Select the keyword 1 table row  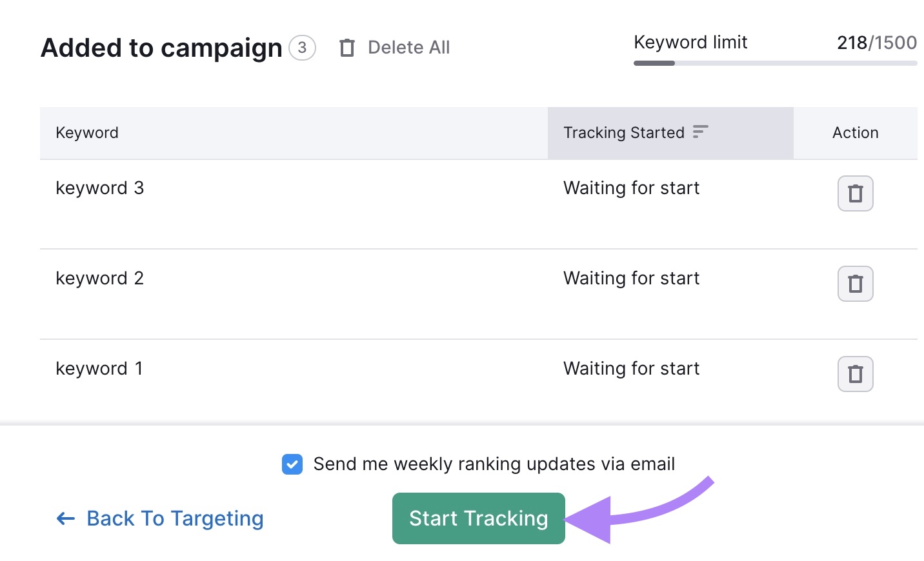tap(323, 368)
